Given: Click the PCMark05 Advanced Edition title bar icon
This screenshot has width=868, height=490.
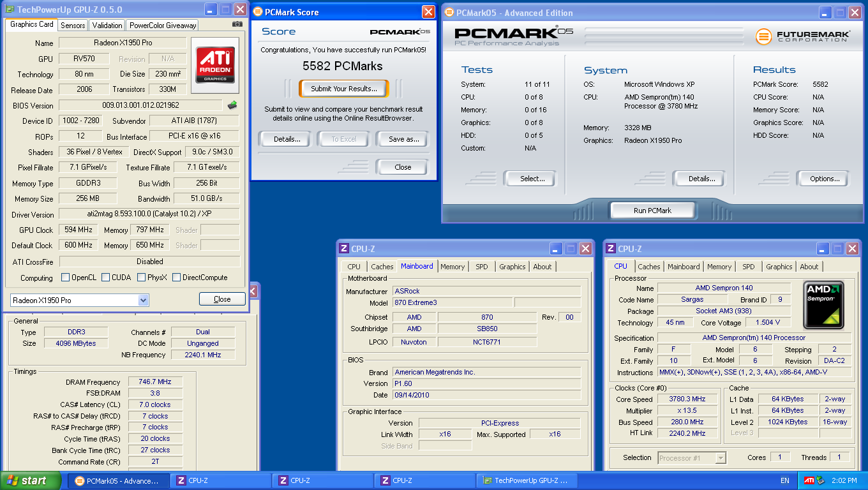Looking at the screenshot, I should point(449,12).
